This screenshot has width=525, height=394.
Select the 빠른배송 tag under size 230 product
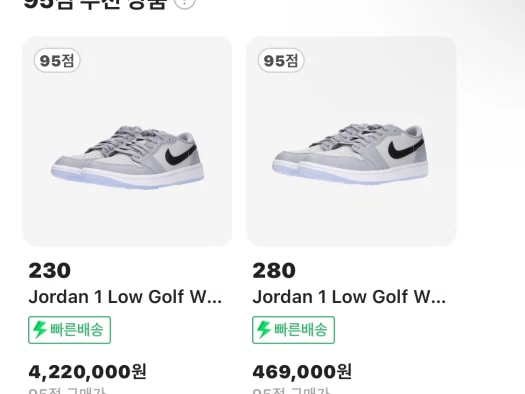[x=69, y=330]
